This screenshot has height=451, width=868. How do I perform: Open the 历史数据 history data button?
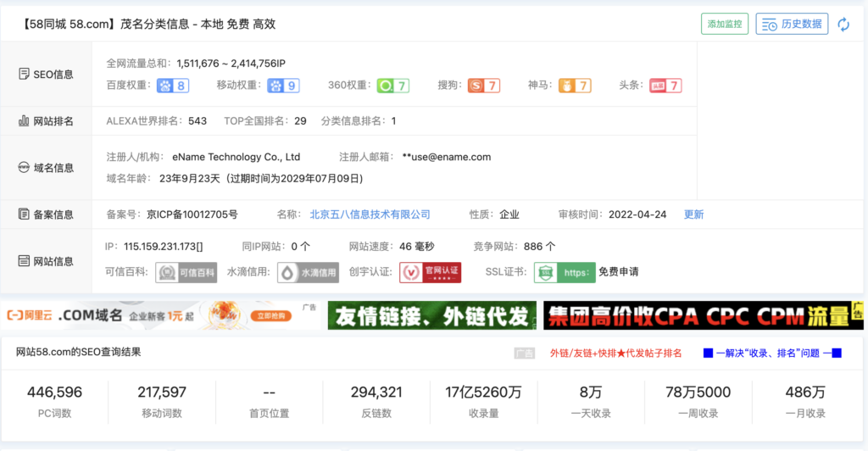tap(792, 24)
